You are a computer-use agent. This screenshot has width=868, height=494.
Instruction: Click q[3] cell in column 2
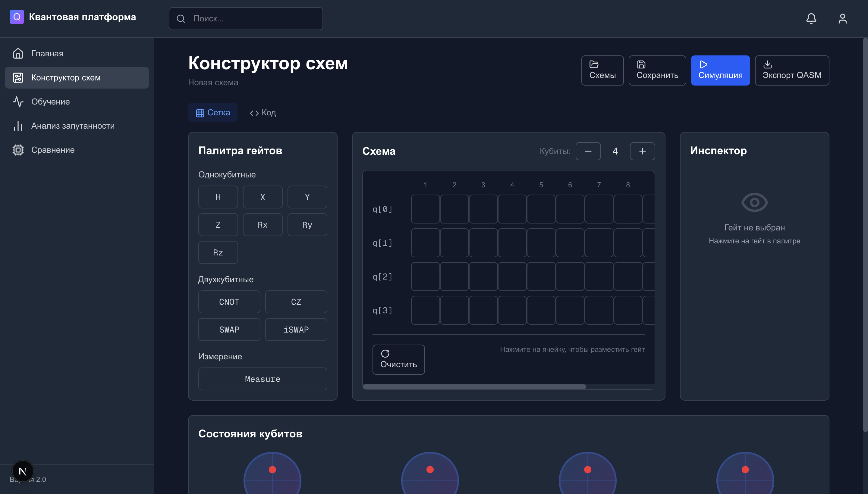coord(454,310)
